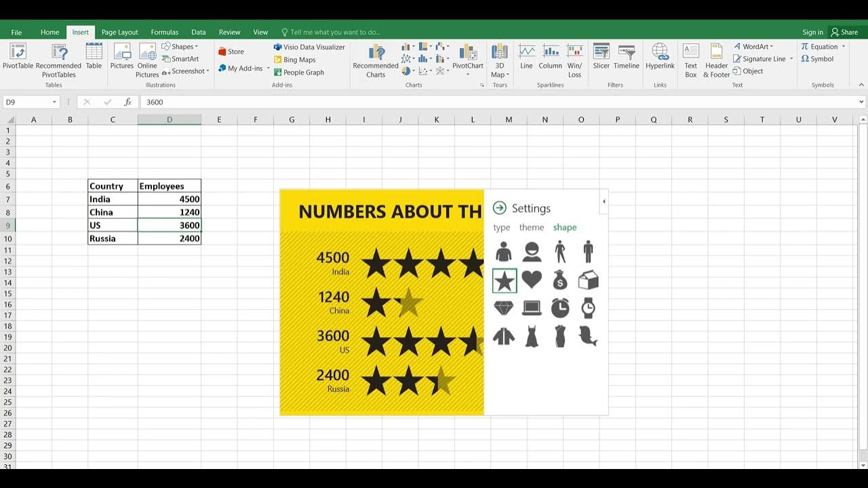Viewport: 868px width, 488px height.
Task: Select cell containing 4500
Action: [170, 199]
